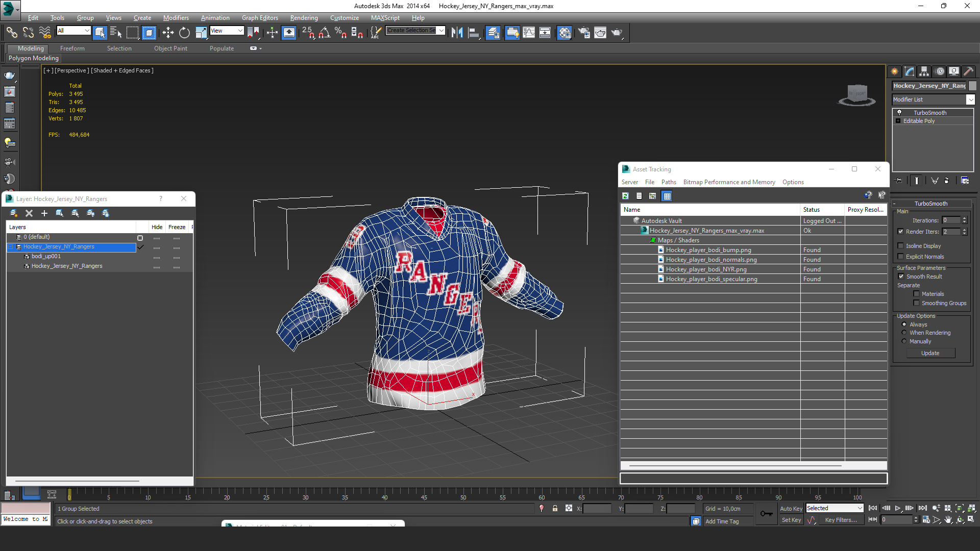
Task: Toggle the selection lock icon
Action: [555, 509]
